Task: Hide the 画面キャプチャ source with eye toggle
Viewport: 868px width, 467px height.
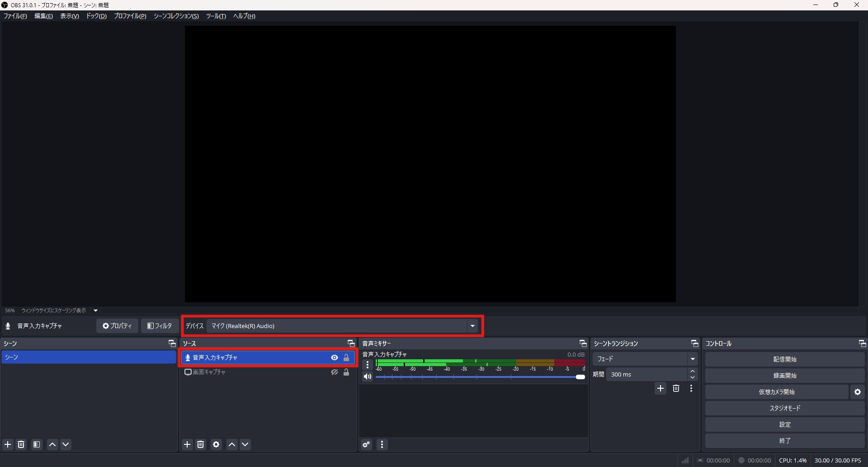Action: (334, 372)
